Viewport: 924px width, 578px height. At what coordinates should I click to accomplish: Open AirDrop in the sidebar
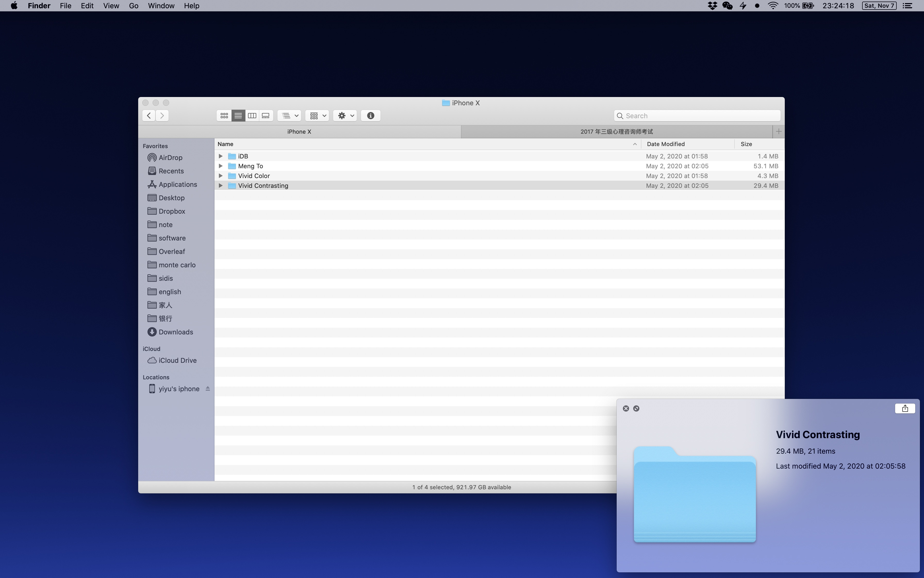pyautogui.click(x=165, y=157)
